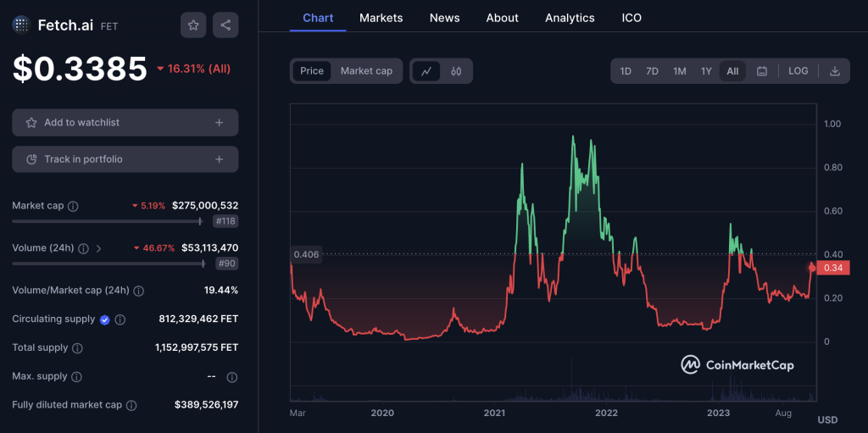Set chart range to 1M
The height and width of the screenshot is (433, 868).
point(679,71)
